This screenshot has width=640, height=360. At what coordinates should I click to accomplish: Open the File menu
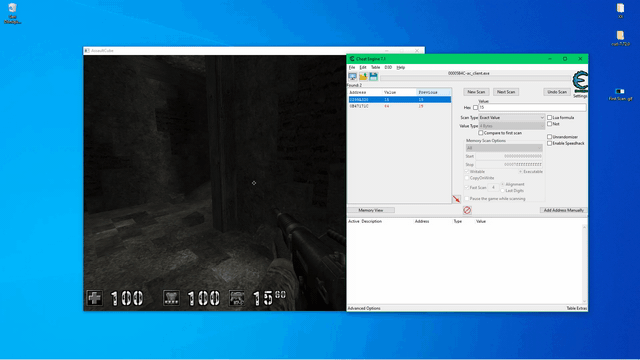[x=352, y=67]
